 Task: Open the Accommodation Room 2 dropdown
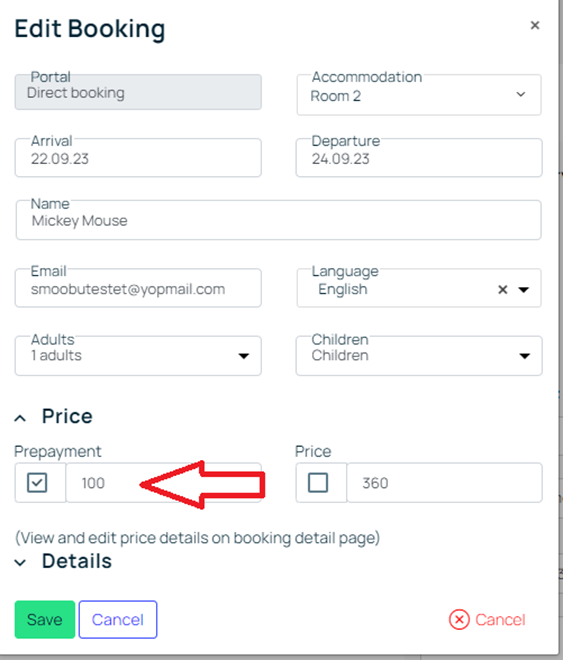(x=419, y=95)
